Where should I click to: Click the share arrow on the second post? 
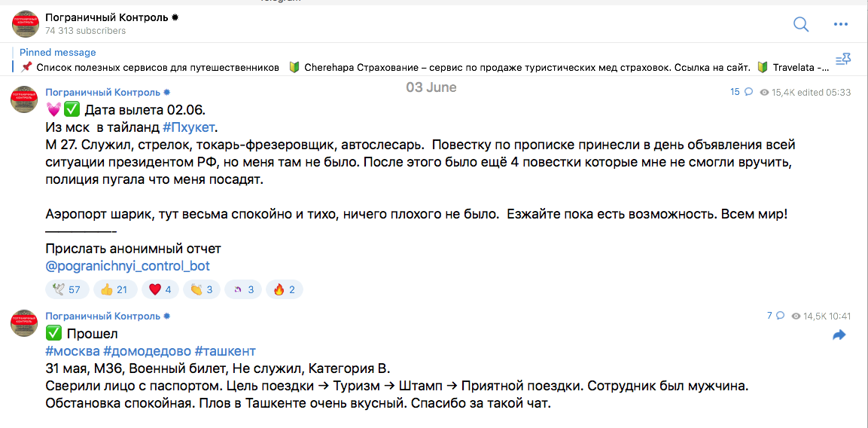(839, 335)
